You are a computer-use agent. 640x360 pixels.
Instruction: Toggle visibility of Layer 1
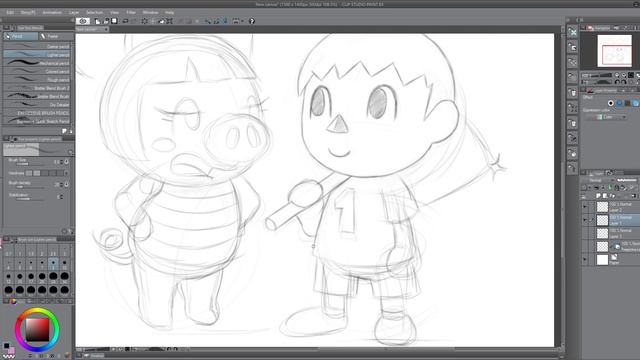[585, 220]
